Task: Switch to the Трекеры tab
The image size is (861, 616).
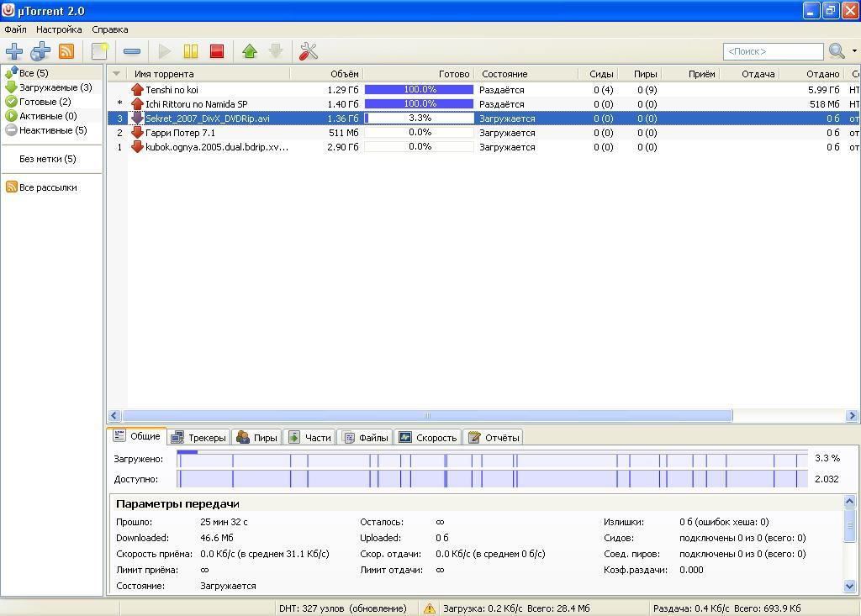Action: point(198,437)
